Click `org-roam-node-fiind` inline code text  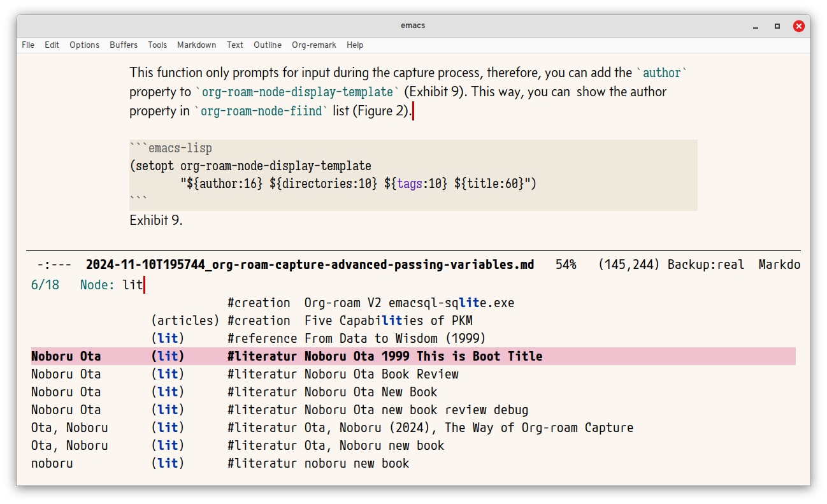[262, 111]
